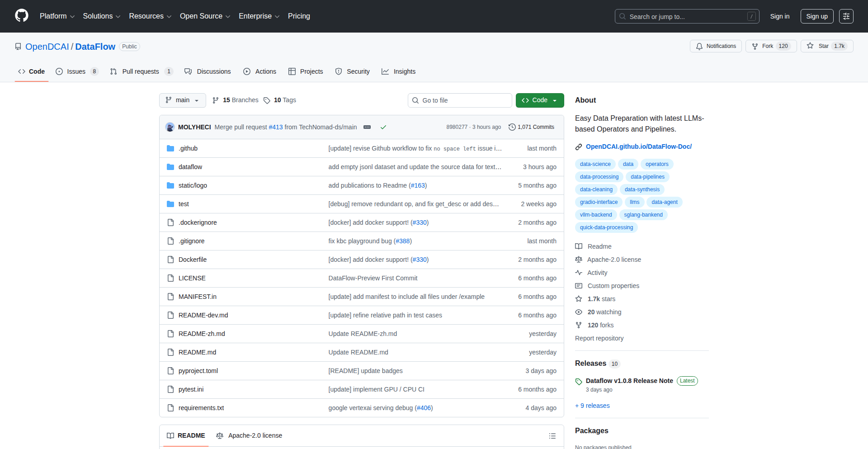
Task: Expand the Resources menu
Action: tap(150, 16)
